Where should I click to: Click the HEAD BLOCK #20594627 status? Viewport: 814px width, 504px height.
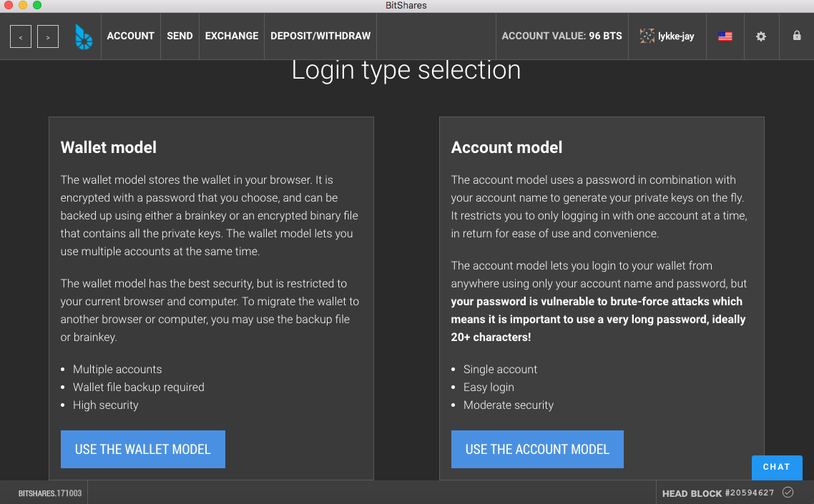click(x=718, y=493)
